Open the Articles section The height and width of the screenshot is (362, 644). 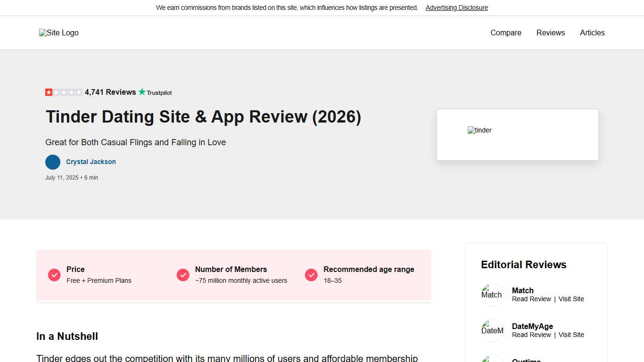(x=592, y=33)
